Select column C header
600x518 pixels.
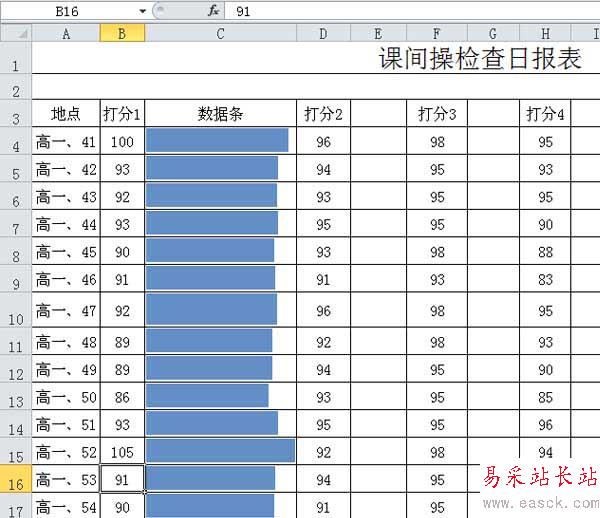(x=220, y=33)
